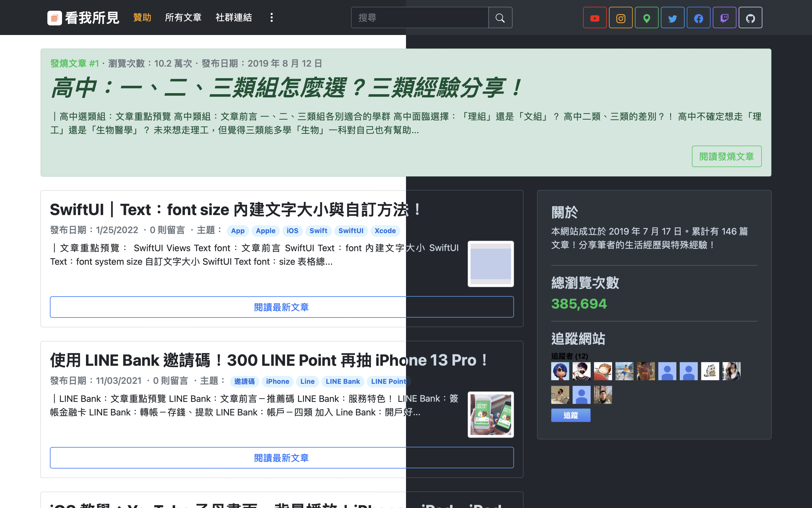Open the SwiftUI Text font size article title
Screen dimensions: 812x508
pyautogui.click(x=236, y=210)
